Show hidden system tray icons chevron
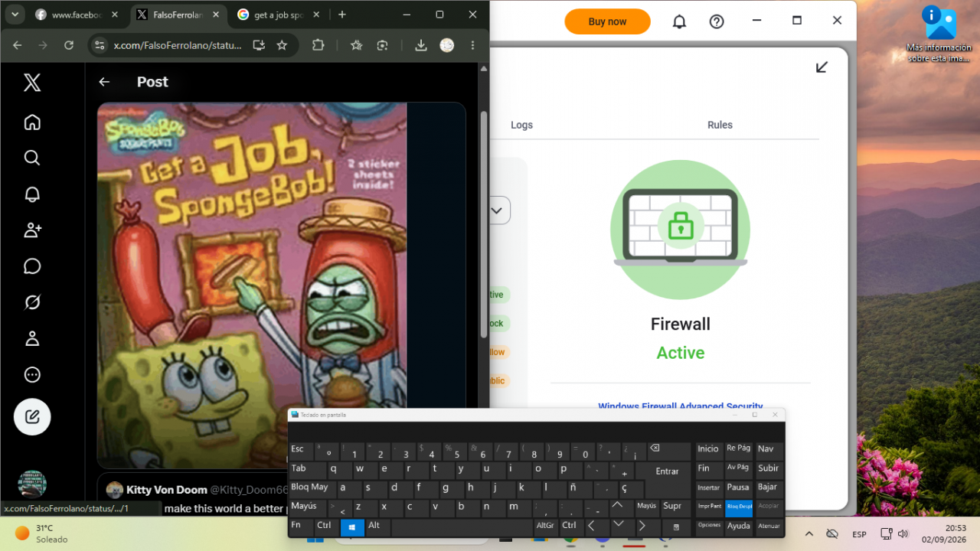The width and height of the screenshot is (980, 551). [x=808, y=533]
